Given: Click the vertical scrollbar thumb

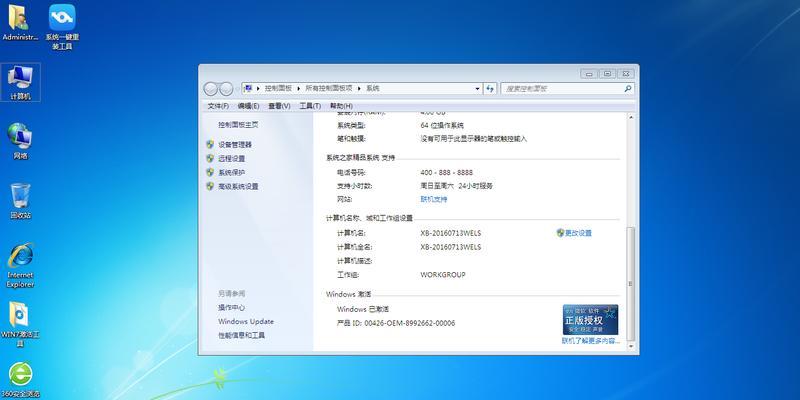Looking at the screenshot, I should (631, 284).
